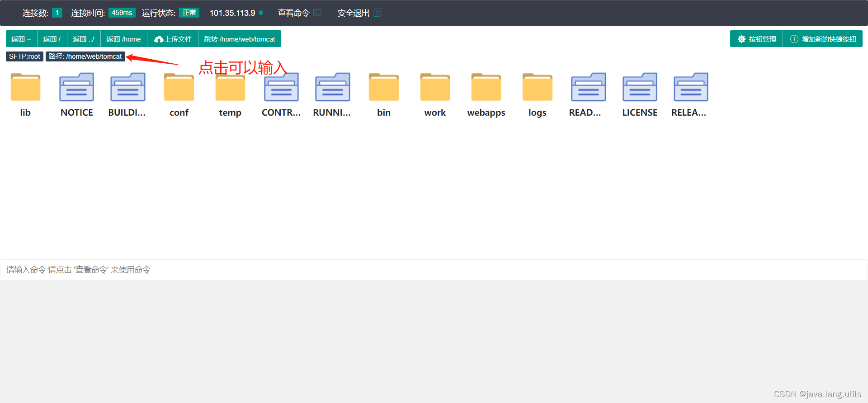868x403 pixels.
Task: Open the lib folder
Action: click(25, 87)
